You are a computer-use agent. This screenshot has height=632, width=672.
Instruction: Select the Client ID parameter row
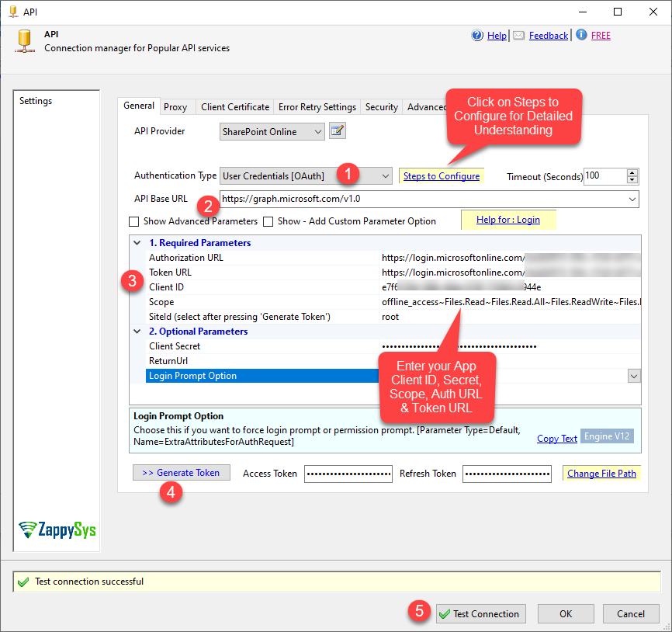[x=393, y=287]
